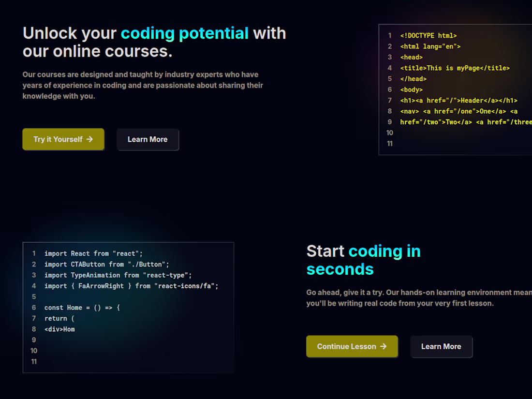This screenshot has width=532, height=399.
Task: Click the arrow icon inside Continue Lesson
Action: point(384,346)
